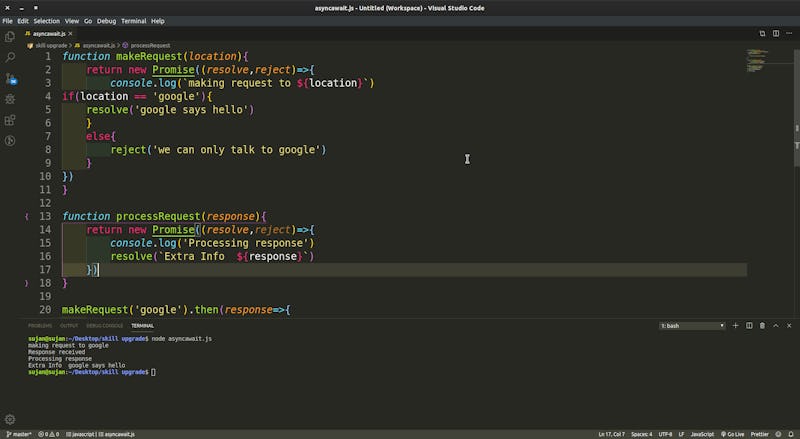Switch to the DEBUG CONSOLE panel tab
This screenshot has width=800, height=439.
point(104,326)
